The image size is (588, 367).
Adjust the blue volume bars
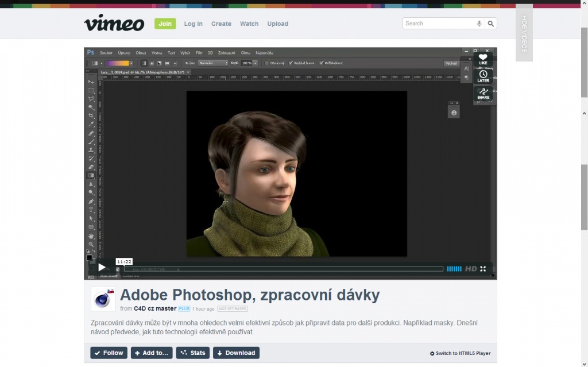(x=454, y=269)
